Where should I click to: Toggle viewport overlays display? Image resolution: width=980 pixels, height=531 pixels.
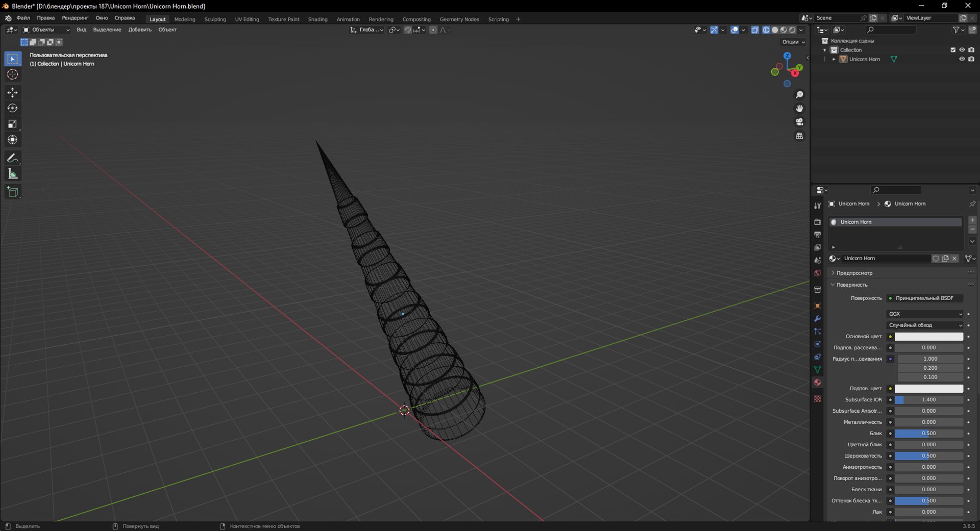(x=734, y=30)
